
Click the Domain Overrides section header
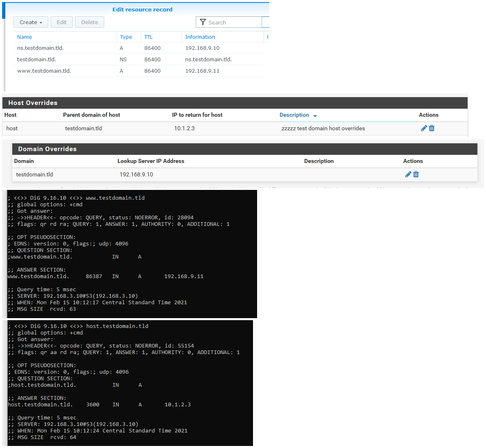pyautogui.click(x=245, y=149)
